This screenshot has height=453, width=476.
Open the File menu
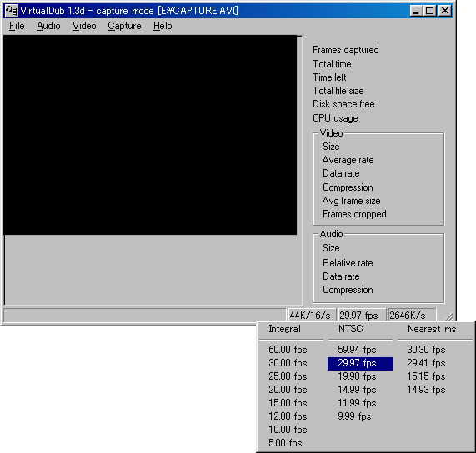[17, 26]
